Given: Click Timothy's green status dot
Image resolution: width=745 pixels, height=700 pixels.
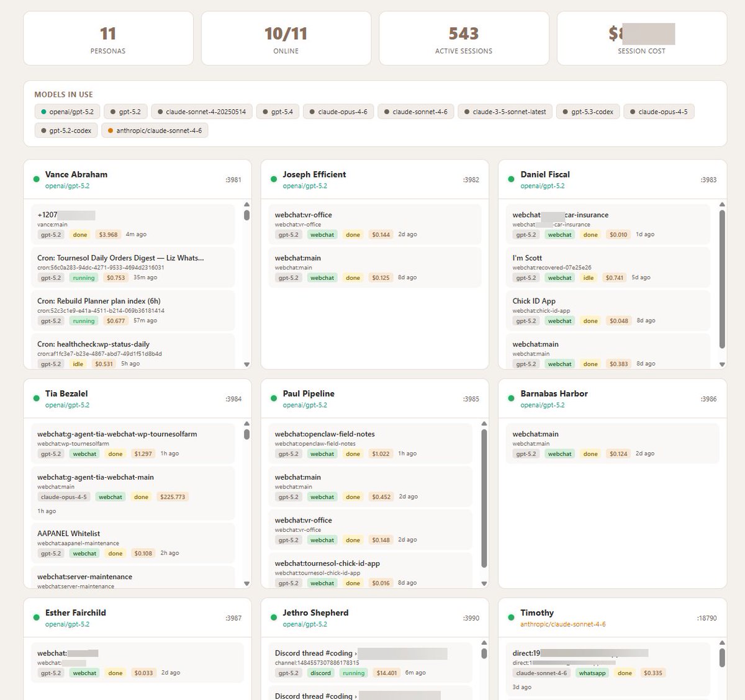Looking at the screenshot, I should click(511, 617).
